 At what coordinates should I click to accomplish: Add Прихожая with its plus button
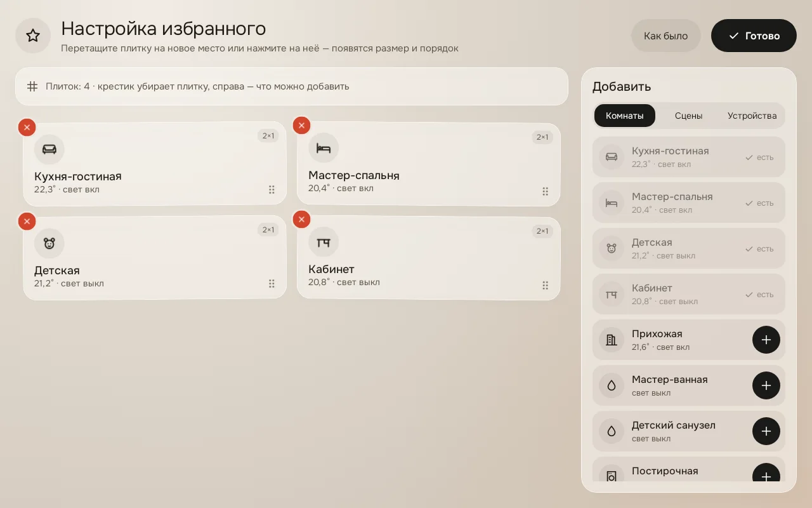(x=766, y=340)
